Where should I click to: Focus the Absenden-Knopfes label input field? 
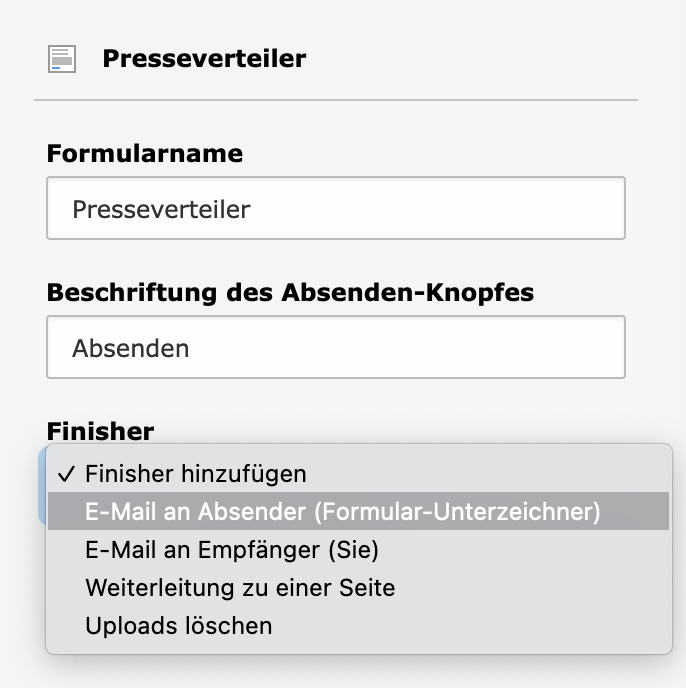335,348
